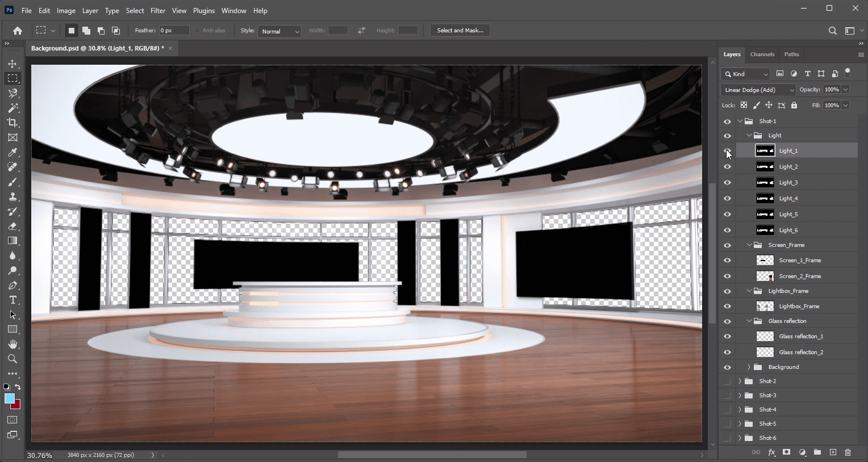Switch to the Channels tab

tap(762, 54)
